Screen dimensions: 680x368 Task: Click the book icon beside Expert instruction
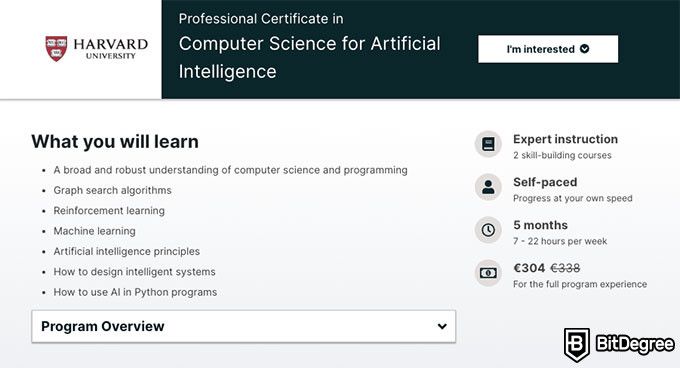pyautogui.click(x=488, y=144)
